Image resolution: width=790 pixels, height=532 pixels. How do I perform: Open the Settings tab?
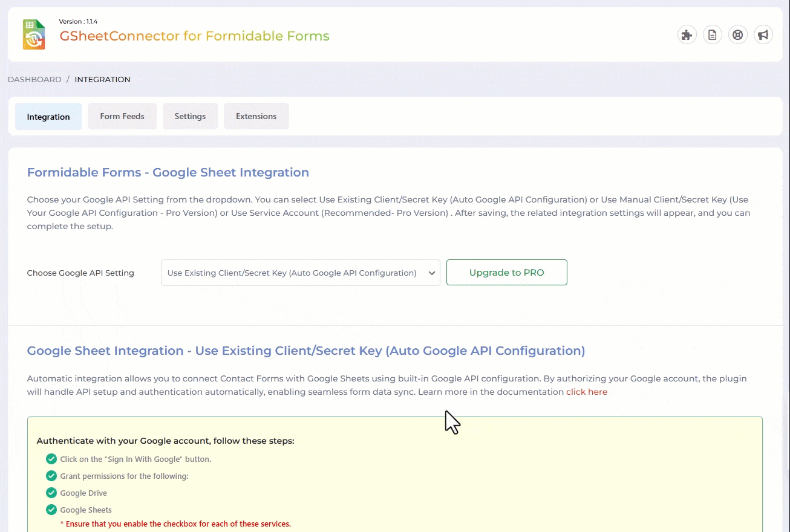coord(190,116)
